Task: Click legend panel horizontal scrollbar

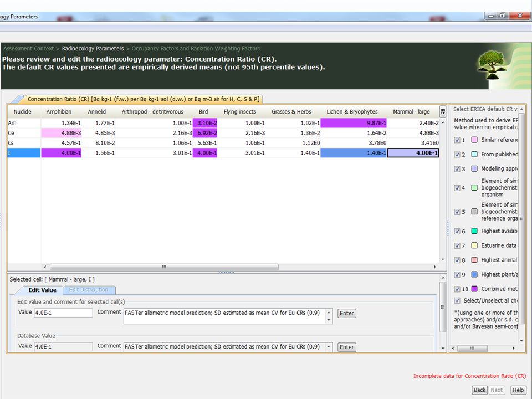Action: point(472,348)
